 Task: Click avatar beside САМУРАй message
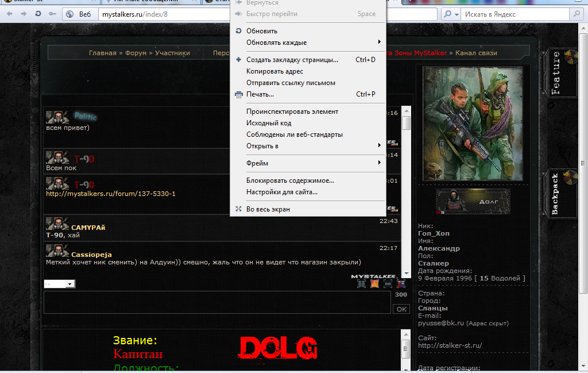pyautogui.click(x=57, y=224)
